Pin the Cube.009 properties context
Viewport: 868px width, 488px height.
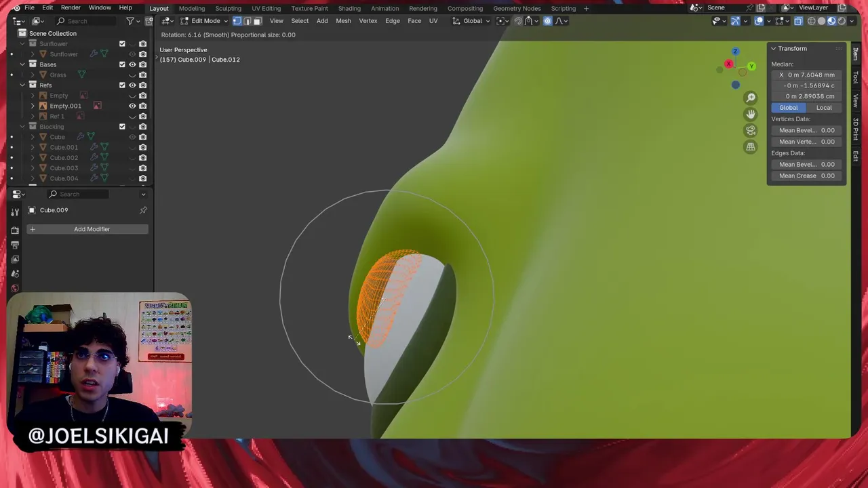tap(143, 210)
